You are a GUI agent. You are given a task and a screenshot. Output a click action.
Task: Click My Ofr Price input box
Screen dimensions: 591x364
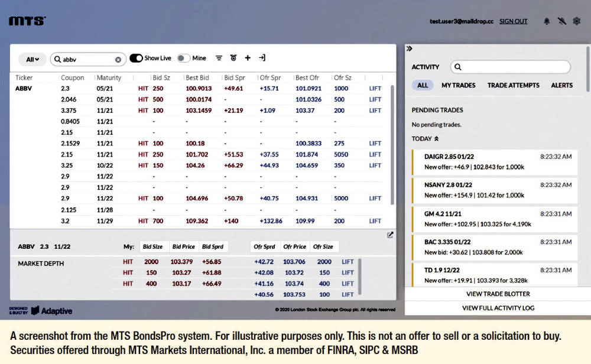tap(295, 246)
